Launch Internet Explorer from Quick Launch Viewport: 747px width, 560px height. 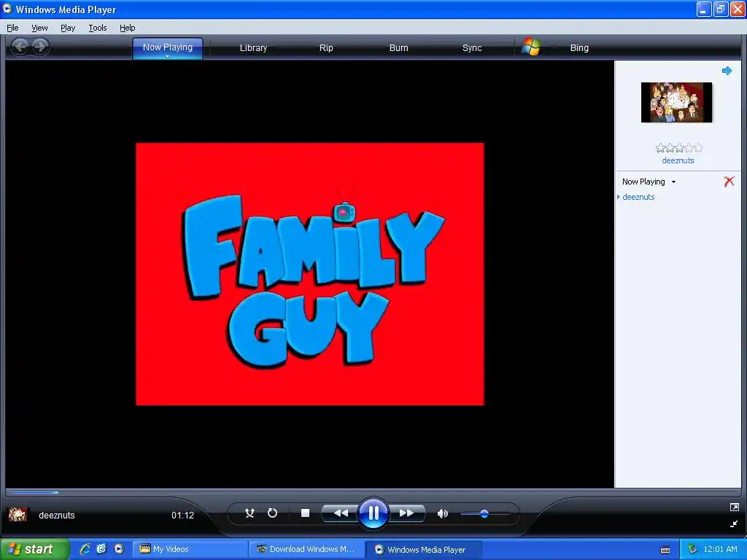click(x=85, y=549)
